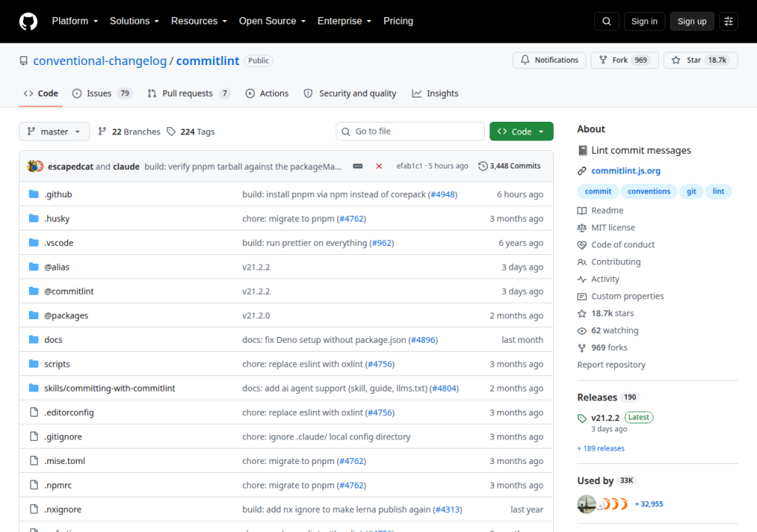Select the Code tab
Screen dimensions: 757x532
(x=41, y=93)
